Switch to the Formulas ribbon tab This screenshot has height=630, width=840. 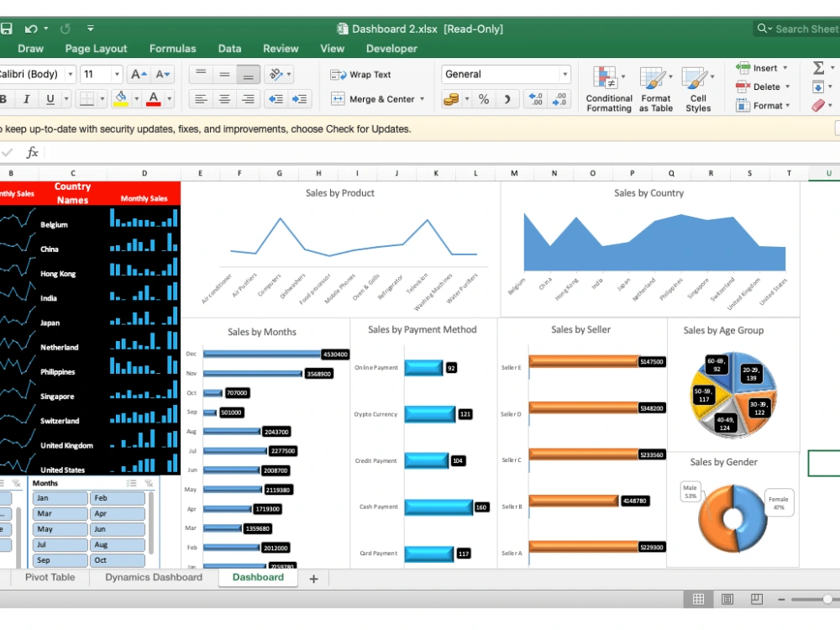point(172,49)
